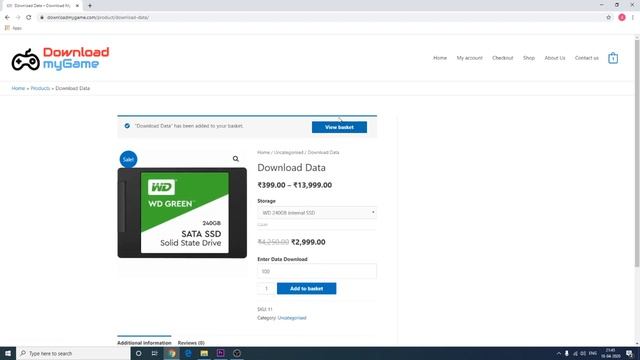Clear the storage selection link

262,225
